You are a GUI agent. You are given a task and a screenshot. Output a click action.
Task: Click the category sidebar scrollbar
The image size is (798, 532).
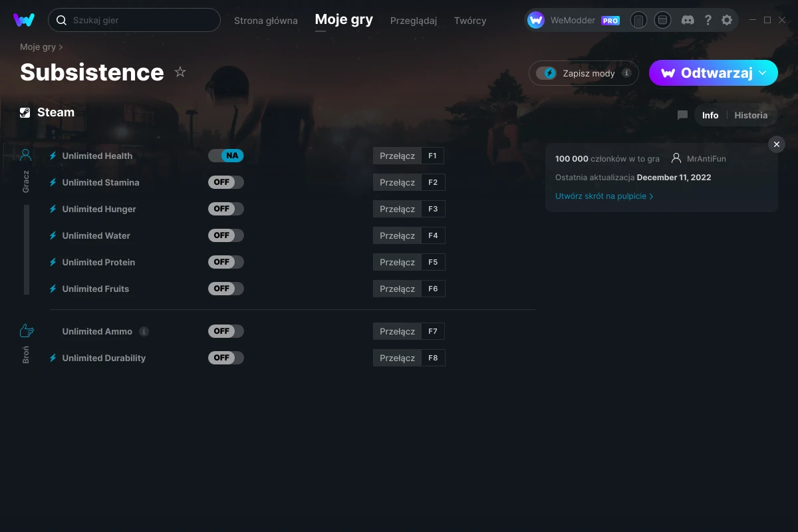pyautogui.click(x=27, y=249)
